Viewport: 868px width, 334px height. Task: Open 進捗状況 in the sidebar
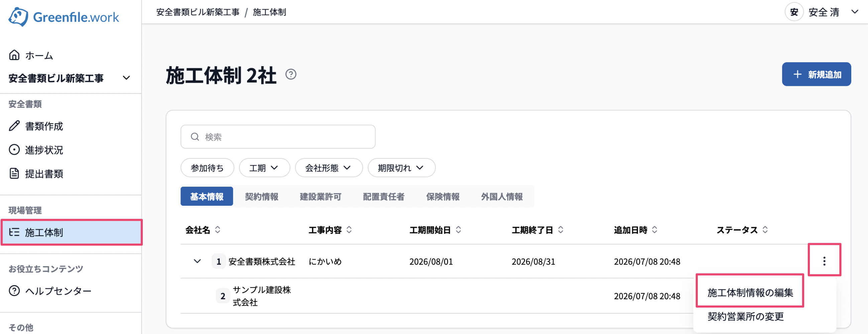[44, 150]
